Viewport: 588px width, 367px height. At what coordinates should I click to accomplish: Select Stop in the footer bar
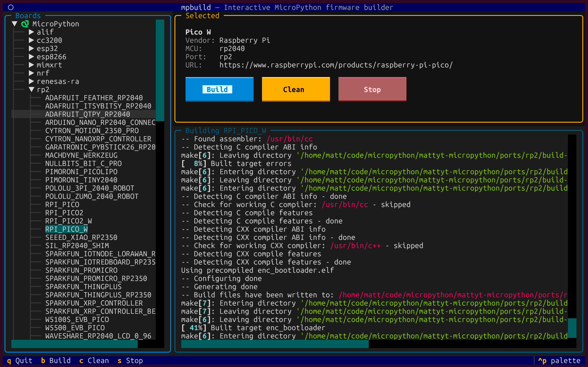click(130, 360)
